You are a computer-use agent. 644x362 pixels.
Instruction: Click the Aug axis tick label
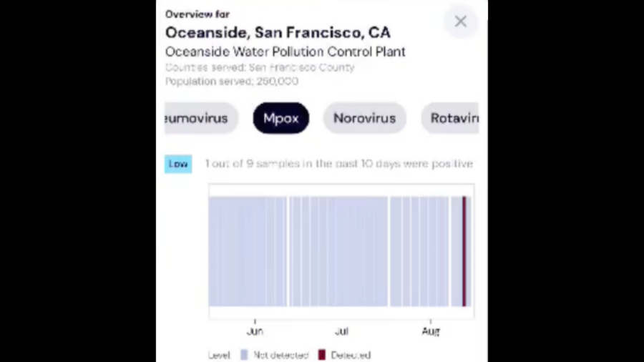(x=431, y=331)
